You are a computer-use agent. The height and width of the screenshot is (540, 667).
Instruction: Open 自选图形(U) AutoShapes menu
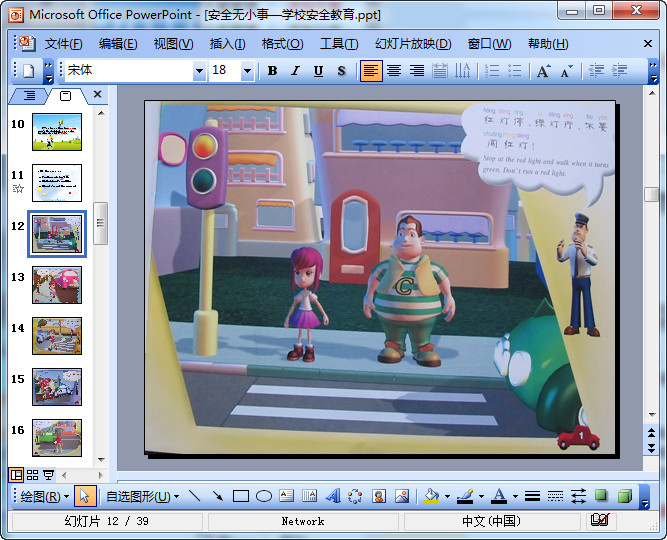point(142,496)
